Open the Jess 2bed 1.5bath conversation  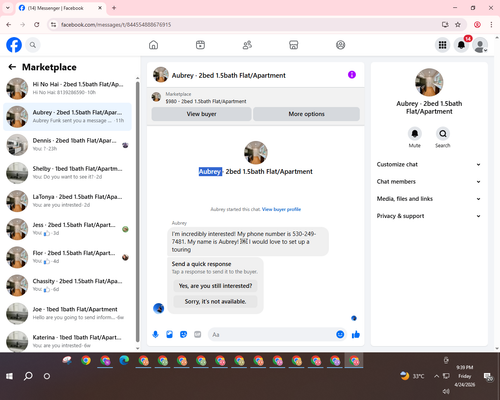67,229
